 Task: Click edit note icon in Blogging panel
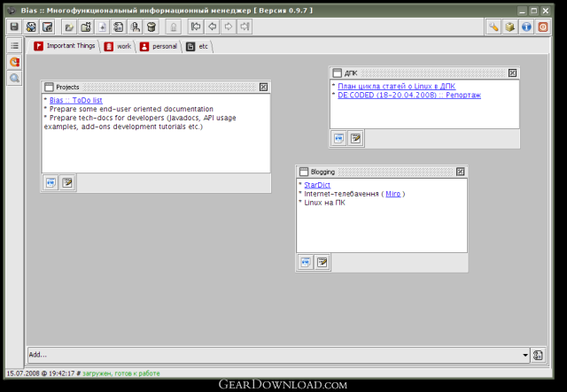tap(322, 262)
